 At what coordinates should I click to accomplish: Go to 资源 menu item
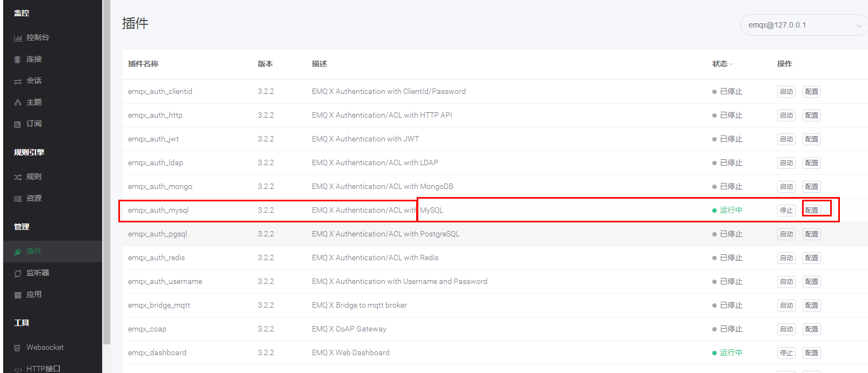52,198
